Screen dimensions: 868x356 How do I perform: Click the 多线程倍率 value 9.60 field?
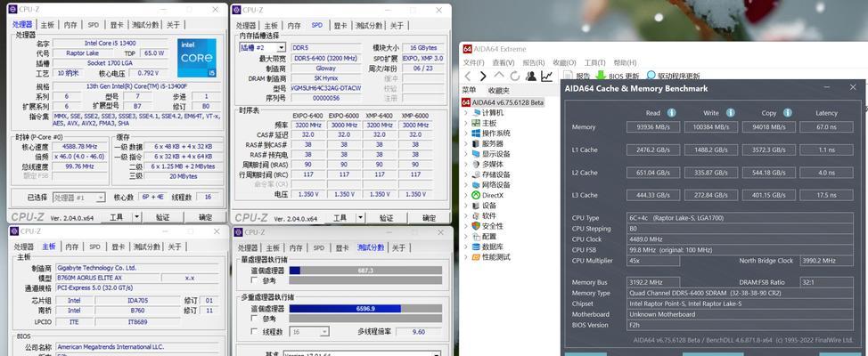pyautogui.click(x=419, y=332)
